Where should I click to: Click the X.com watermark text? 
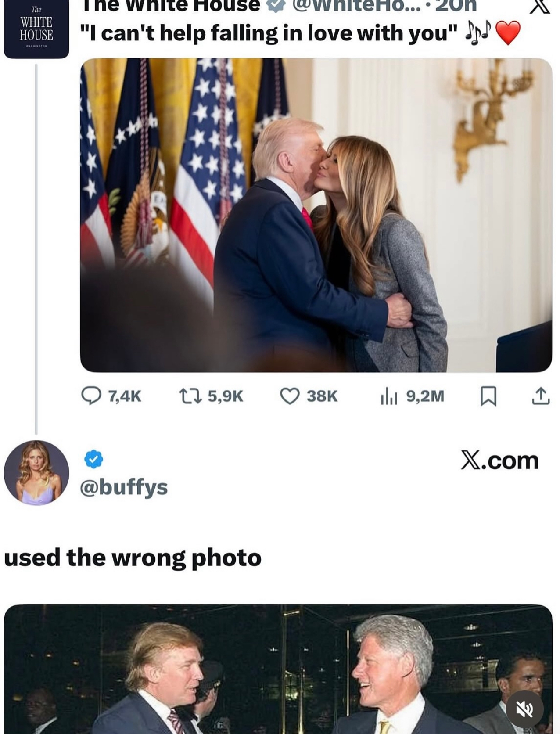click(499, 461)
